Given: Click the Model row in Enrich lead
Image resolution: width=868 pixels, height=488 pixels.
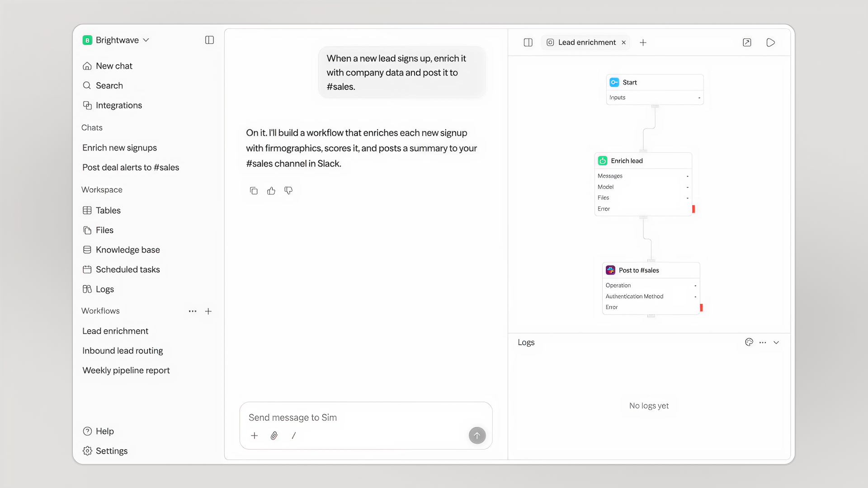Looking at the screenshot, I should point(643,187).
